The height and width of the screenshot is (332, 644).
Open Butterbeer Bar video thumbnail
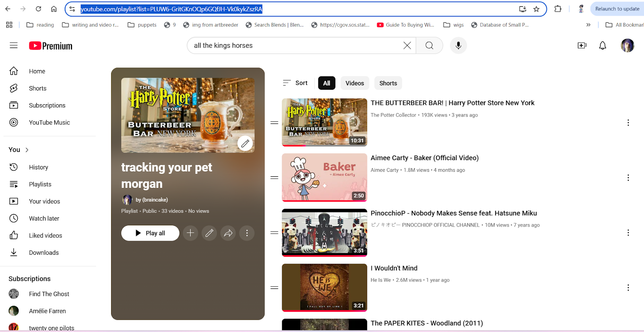[x=324, y=122]
